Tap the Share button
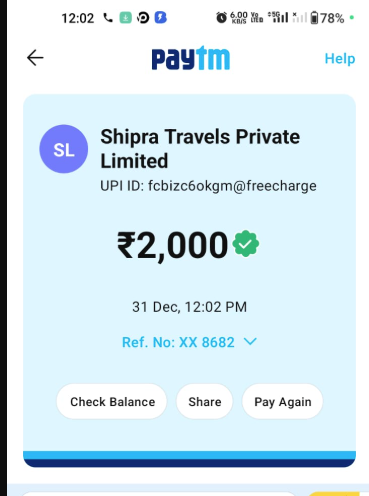 [204, 401]
